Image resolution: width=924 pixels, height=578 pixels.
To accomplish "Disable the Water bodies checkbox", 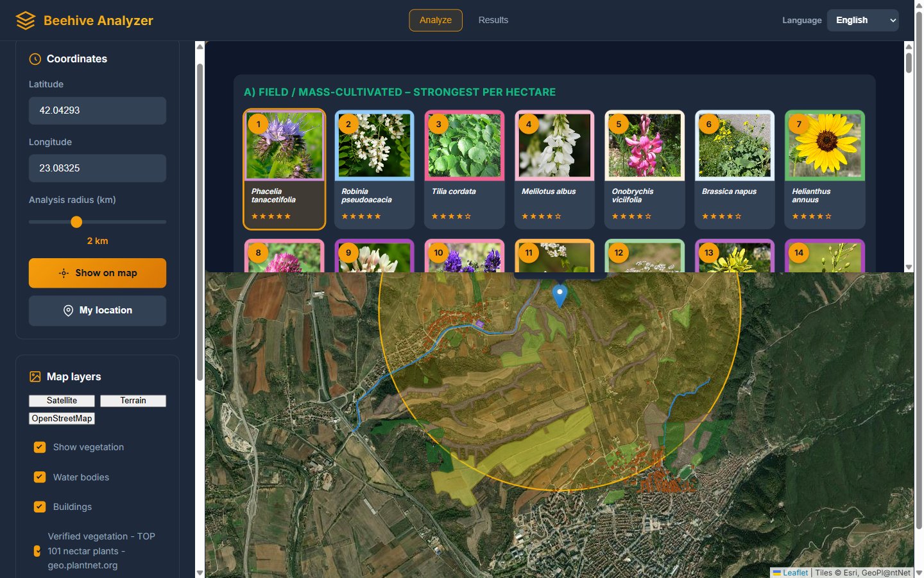I will (x=40, y=477).
